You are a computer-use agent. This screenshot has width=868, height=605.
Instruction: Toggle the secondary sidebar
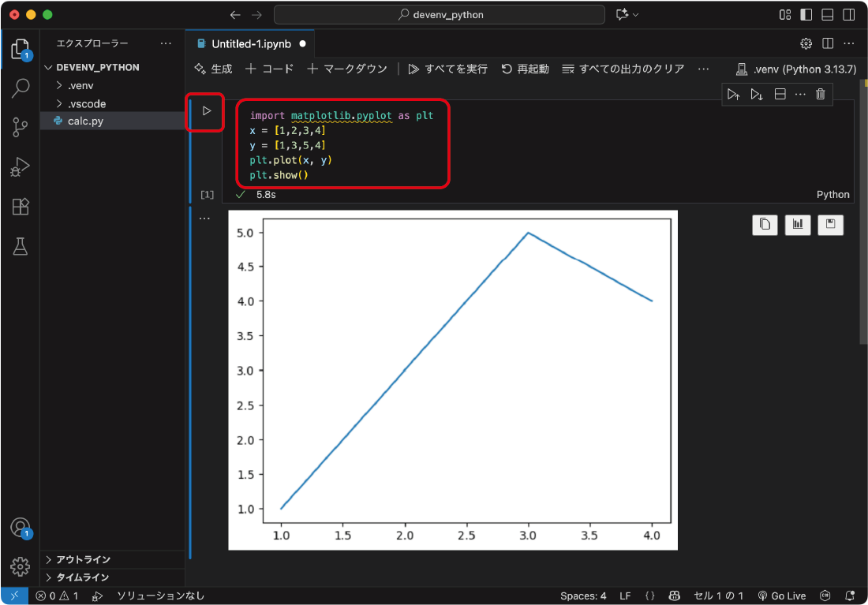click(x=848, y=14)
